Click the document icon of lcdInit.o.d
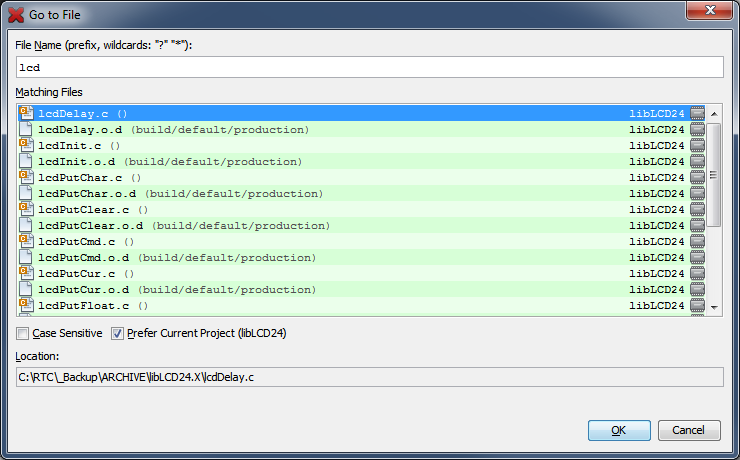The height and width of the screenshot is (460, 740). pyautogui.click(x=26, y=161)
